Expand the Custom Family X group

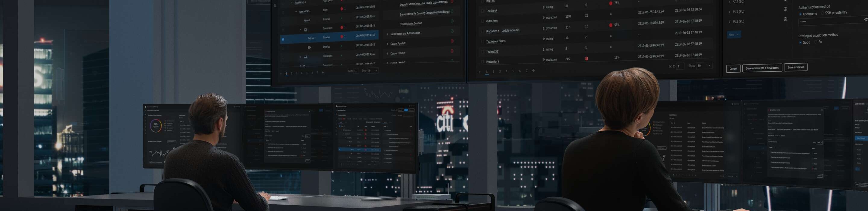(x=388, y=44)
